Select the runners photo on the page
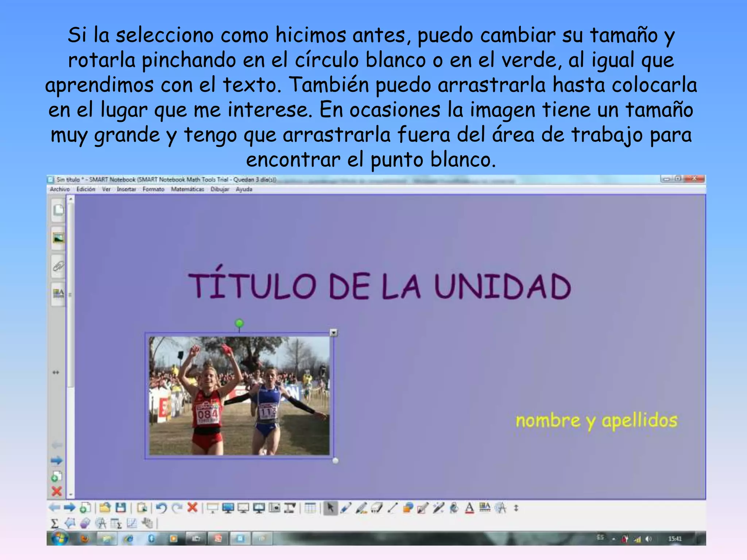 tap(239, 396)
